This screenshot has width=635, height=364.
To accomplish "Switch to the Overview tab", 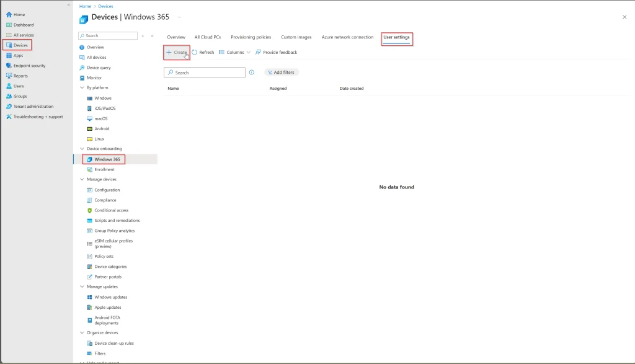I will 176,37.
